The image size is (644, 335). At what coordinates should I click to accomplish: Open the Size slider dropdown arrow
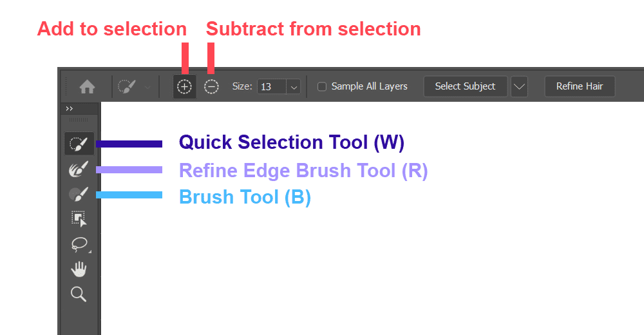coord(294,86)
